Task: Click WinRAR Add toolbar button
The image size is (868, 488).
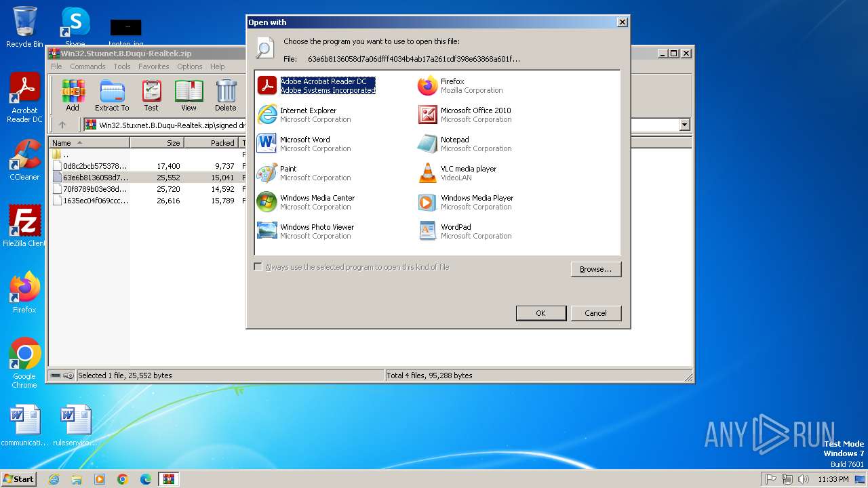Action: click(73, 96)
